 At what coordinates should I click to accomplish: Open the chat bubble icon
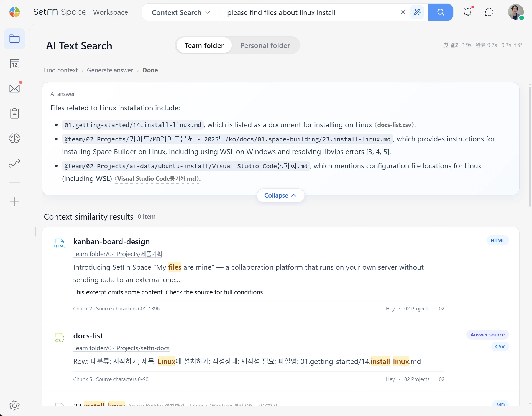tap(489, 12)
